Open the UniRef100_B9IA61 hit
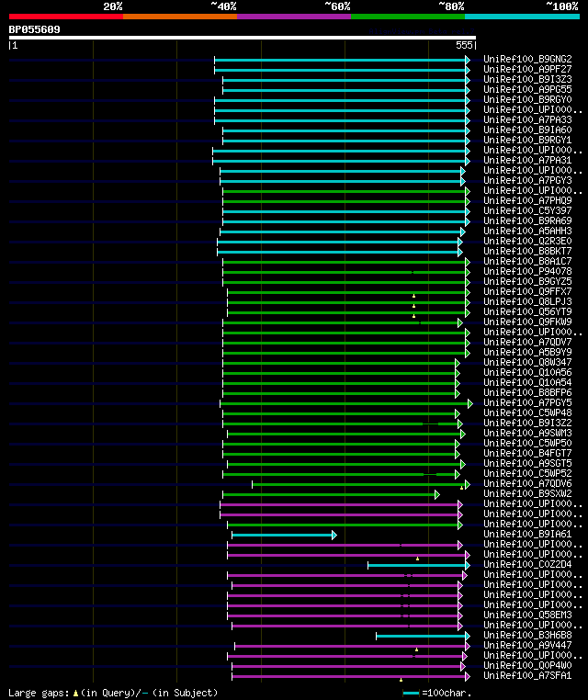Screen dimensions: 588x700 click(527, 534)
